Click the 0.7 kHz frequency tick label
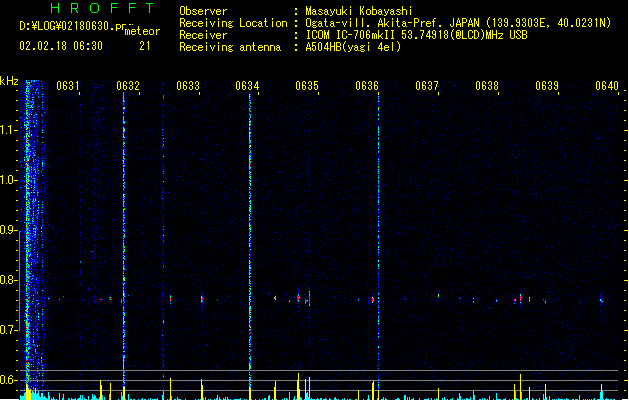This screenshot has height=400, width=629. [x=8, y=330]
